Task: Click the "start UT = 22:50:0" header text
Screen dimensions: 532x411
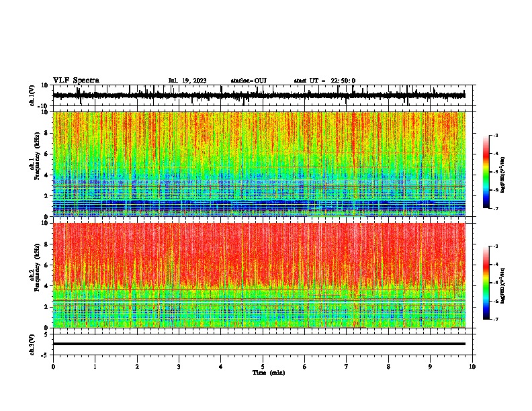Action: (324, 81)
